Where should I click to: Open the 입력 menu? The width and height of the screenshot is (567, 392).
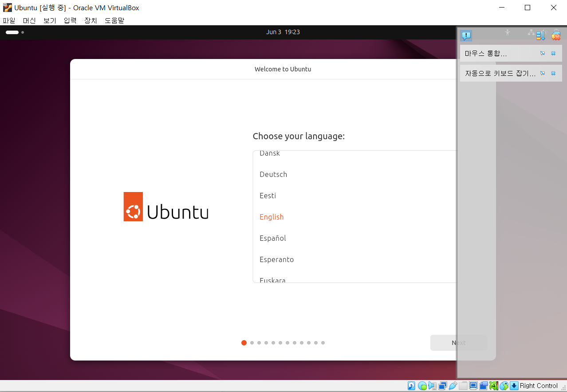70,20
